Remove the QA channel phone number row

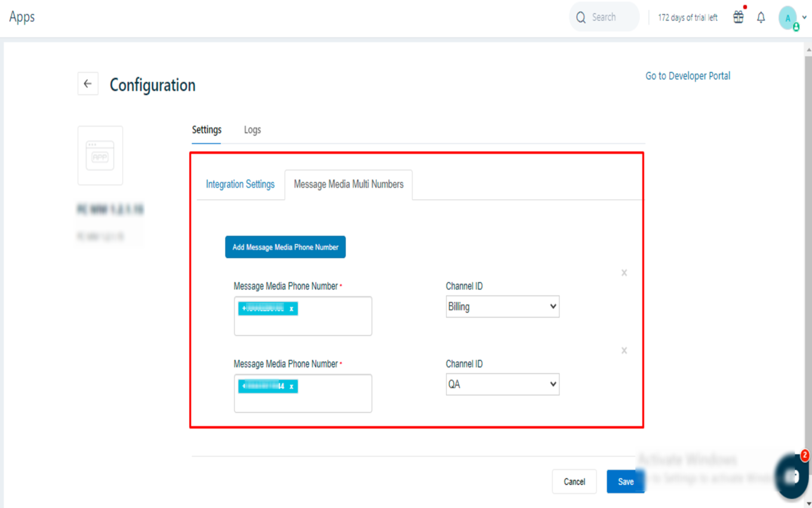pos(624,350)
